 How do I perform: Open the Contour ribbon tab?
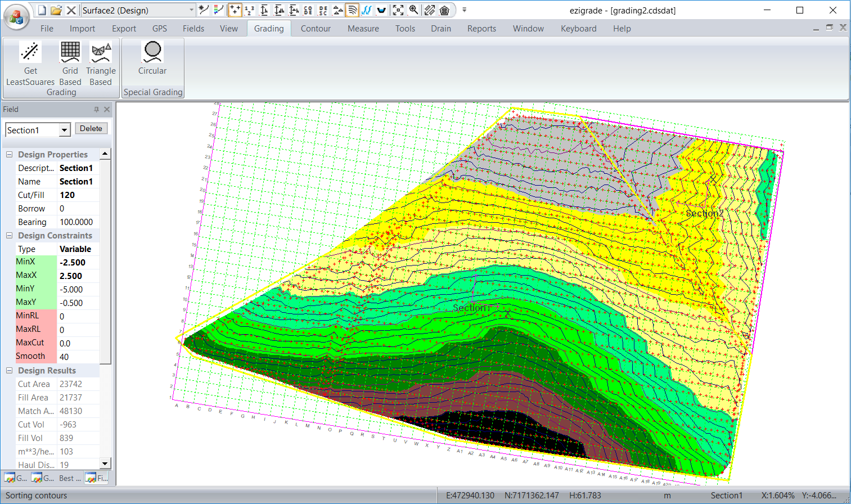pyautogui.click(x=316, y=29)
